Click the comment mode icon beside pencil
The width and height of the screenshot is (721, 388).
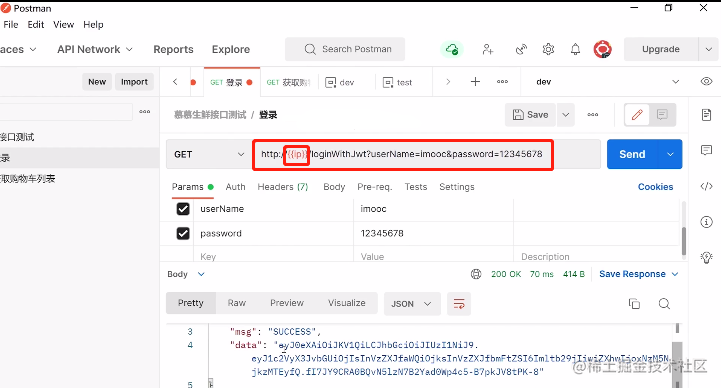pos(662,114)
